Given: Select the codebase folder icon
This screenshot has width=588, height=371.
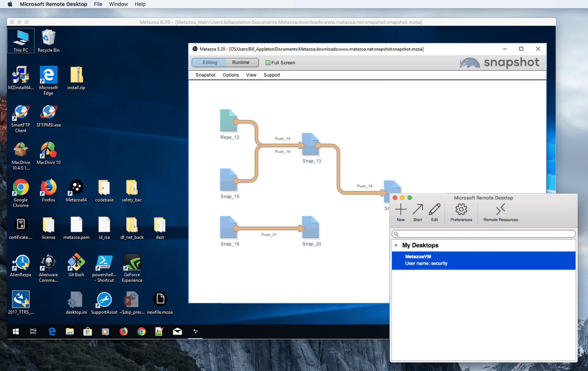Looking at the screenshot, I should [104, 190].
